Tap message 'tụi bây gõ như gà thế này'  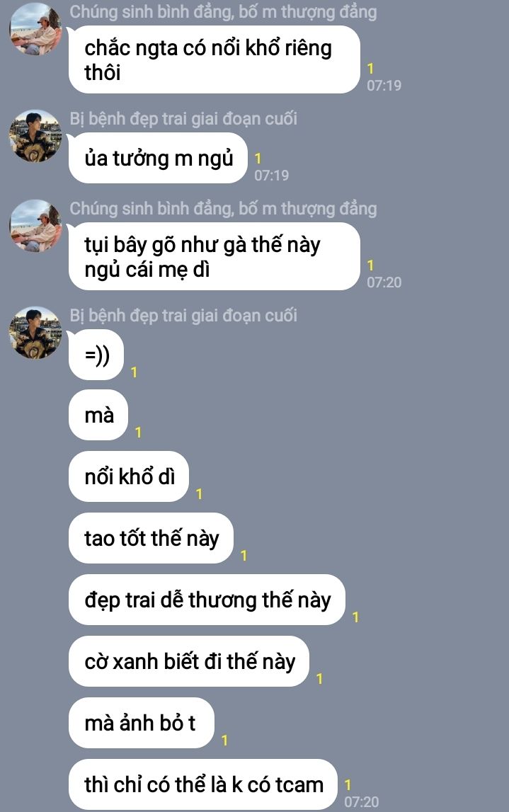click(214, 256)
